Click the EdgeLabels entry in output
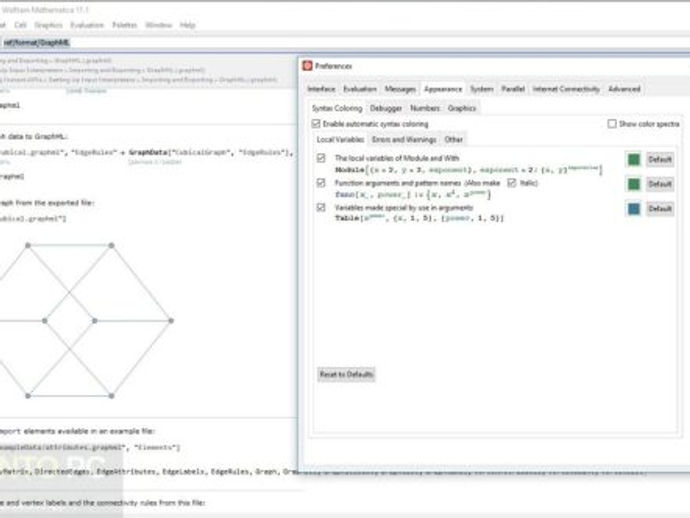Image resolution: width=690 pixels, height=518 pixels. [184, 471]
